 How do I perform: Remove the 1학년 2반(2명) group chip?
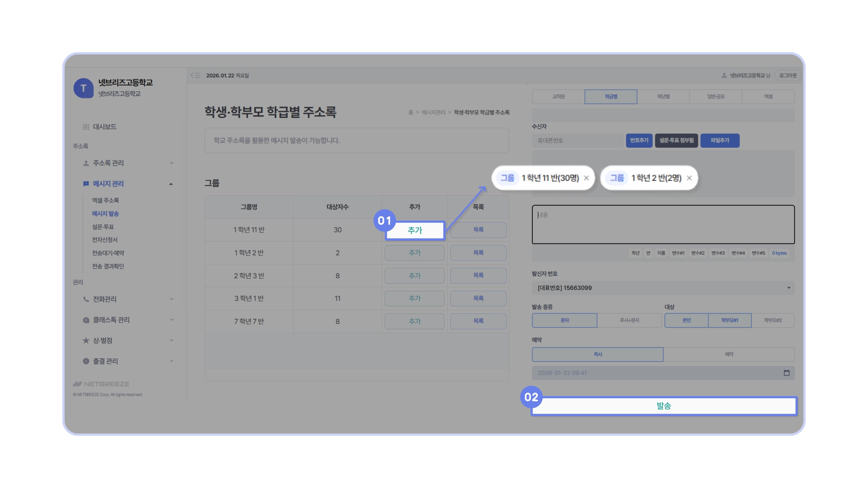tap(689, 178)
